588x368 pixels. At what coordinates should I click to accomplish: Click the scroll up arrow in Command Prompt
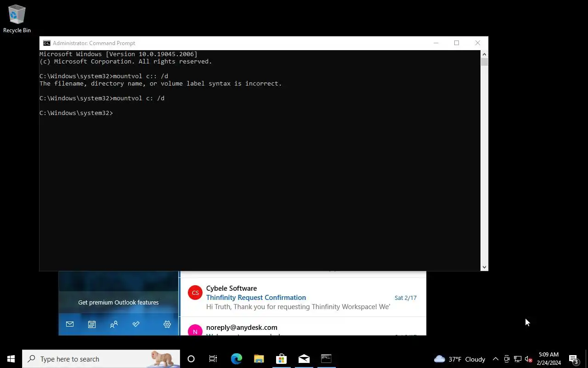point(484,54)
